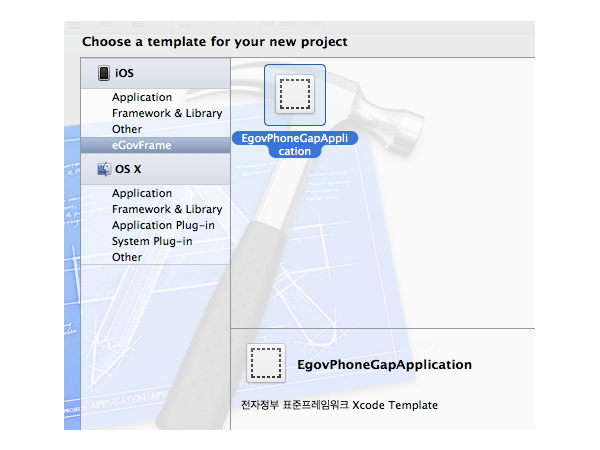Click the Korean Xcode Template description text

[x=339, y=405]
